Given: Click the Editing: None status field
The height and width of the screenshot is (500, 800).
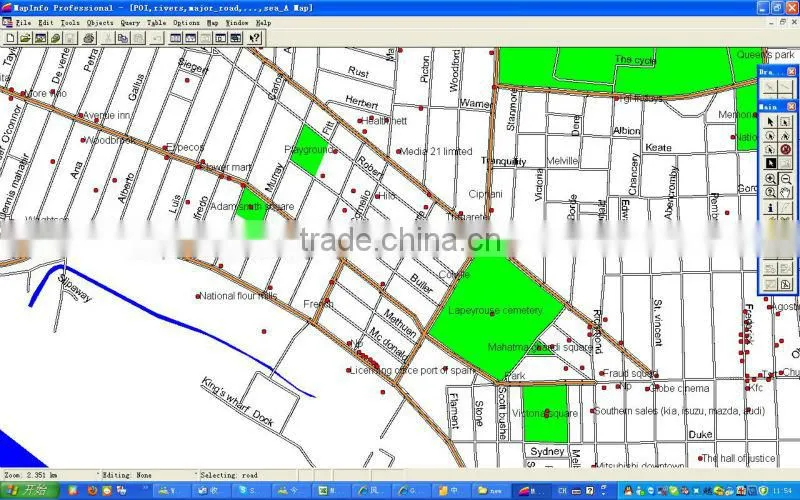Looking at the screenshot, I should [x=127, y=475].
